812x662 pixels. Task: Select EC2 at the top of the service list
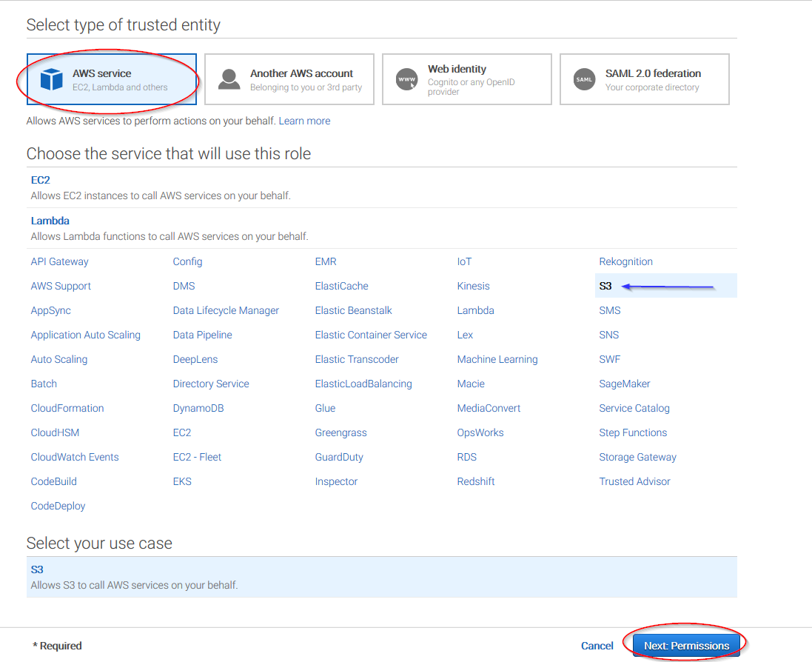pyautogui.click(x=41, y=180)
